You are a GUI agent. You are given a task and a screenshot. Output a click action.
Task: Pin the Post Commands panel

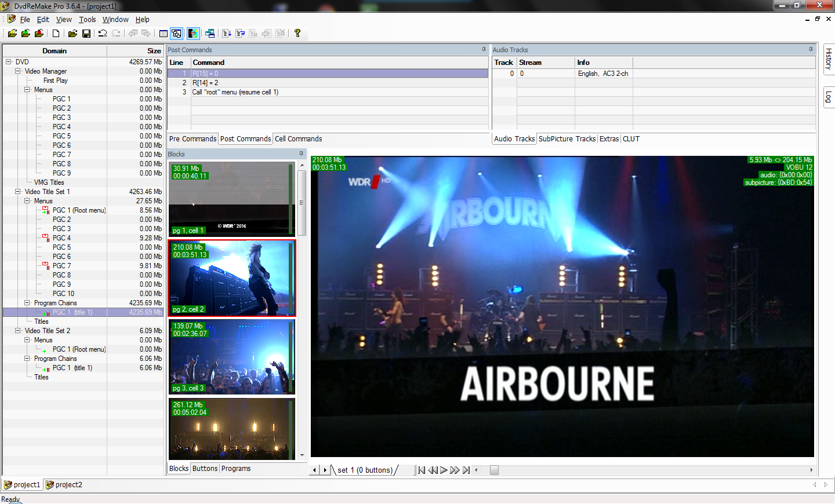(x=484, y=50)
